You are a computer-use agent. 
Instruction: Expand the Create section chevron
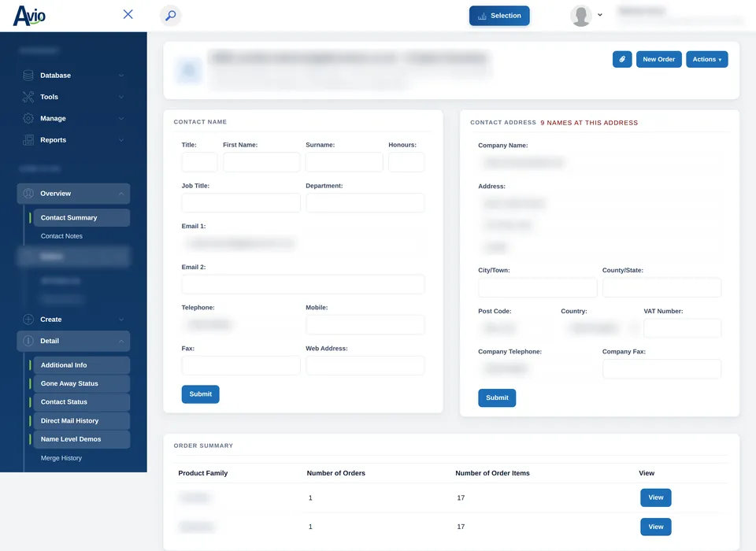[121, 320]
